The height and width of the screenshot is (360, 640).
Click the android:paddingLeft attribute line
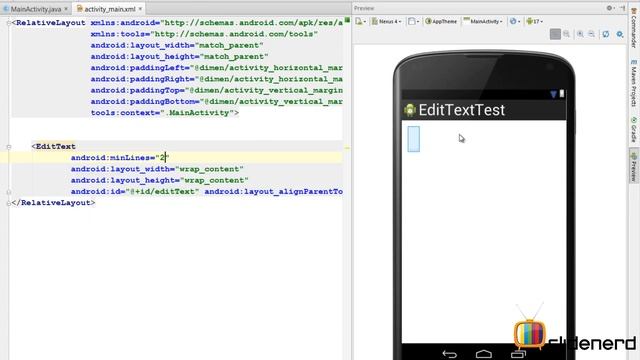click(217, 68)
